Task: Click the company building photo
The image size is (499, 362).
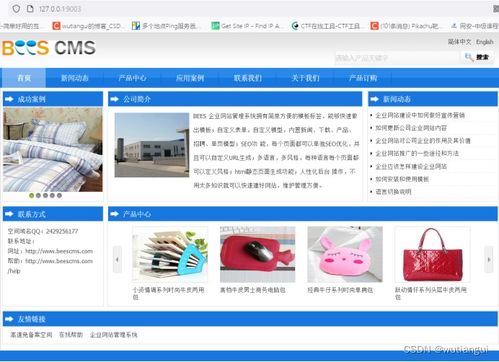Action: pyautogui.click(x=152, y=145)
